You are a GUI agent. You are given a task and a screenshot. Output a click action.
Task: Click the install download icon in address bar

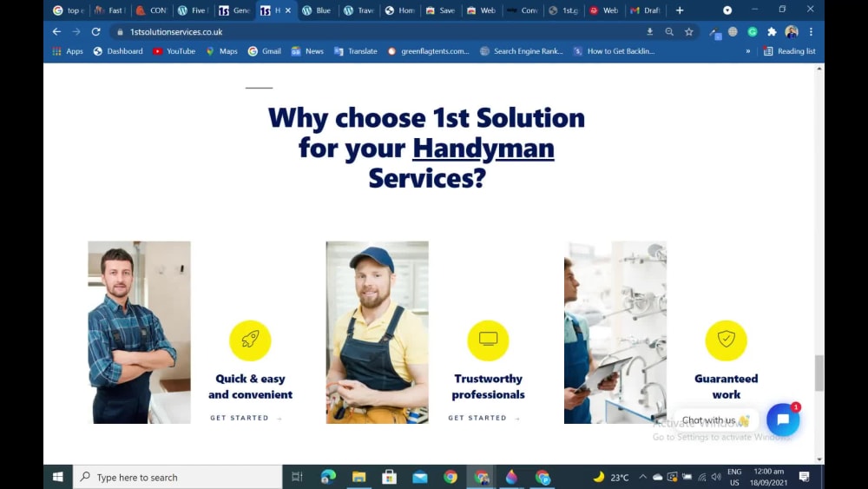click(x=650, y=32)
